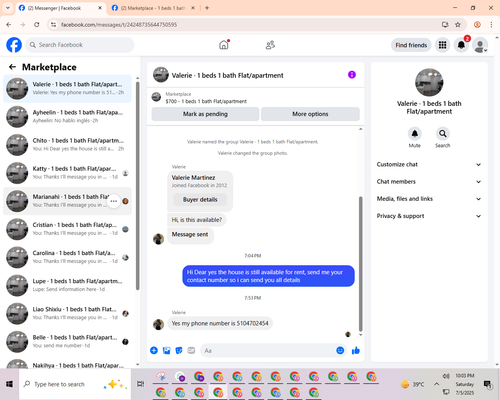This screenshot has width=500, height=400.
Task: Attach a file using the photo icon
Action: [166, 350]
